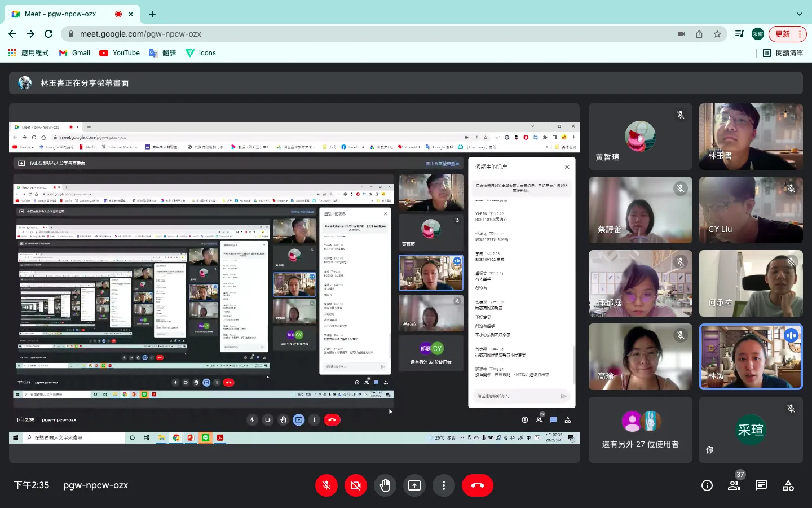Screen dimensions: 812x508
Task: Select your own 采瑄 tile
Action: pyautogui.click(x=751, y=430)
